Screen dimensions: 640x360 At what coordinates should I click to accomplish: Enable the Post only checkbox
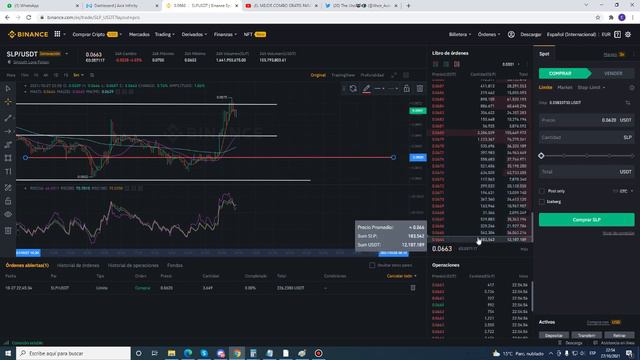point(542,191)
